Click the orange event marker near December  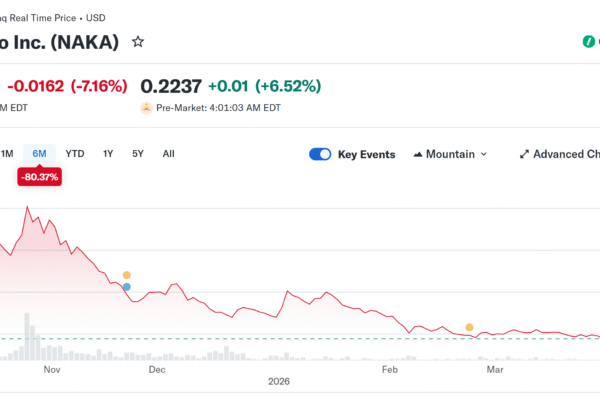[x=127, y=275]
